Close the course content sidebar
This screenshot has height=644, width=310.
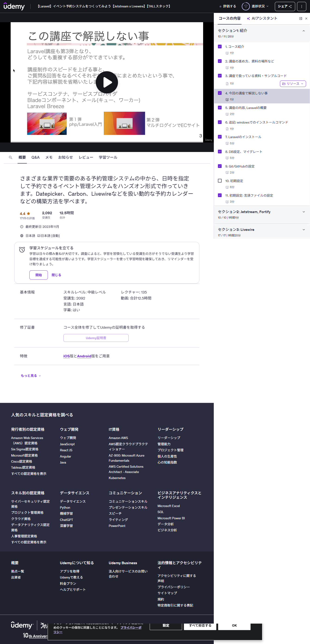306,19
